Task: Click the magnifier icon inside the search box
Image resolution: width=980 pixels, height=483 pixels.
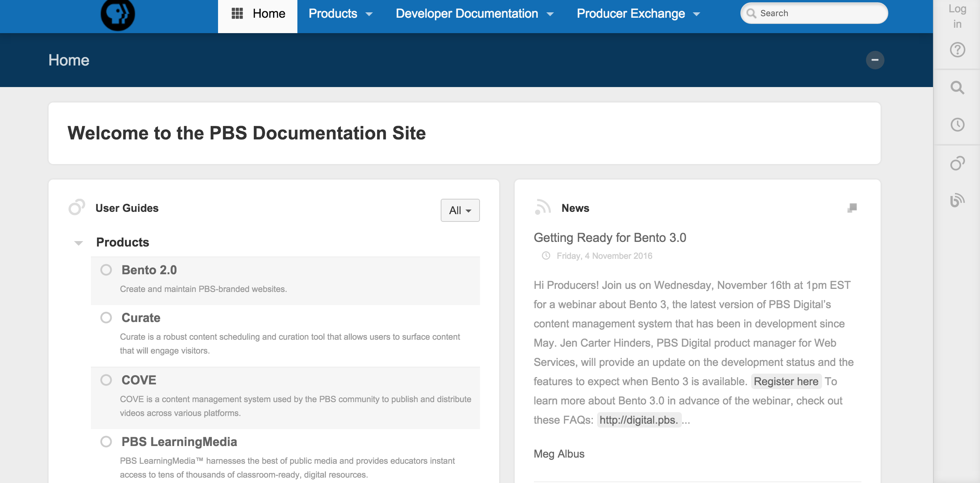Action: 751,13
